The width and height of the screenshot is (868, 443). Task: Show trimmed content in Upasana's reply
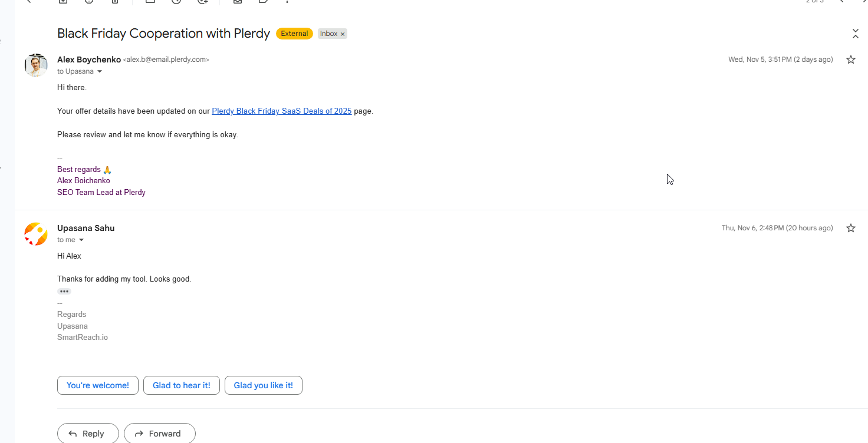(64, 292)
